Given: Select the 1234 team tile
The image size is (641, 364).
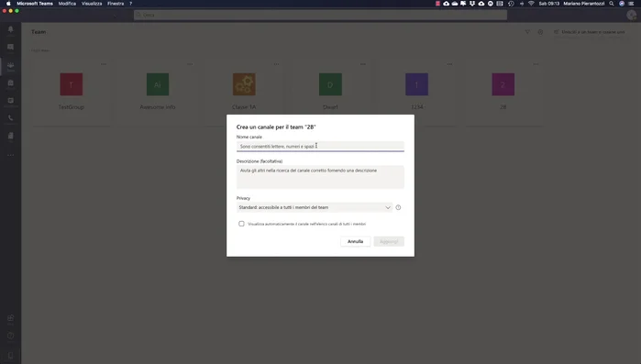Looking at the screenshot, I should pyautogui.click(x=417, y=93).
